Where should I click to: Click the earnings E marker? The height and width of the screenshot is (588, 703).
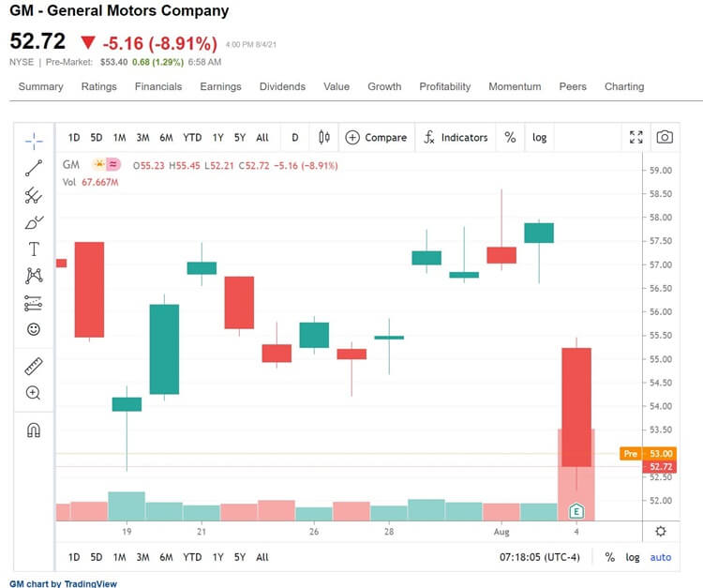tap(576, 511)
